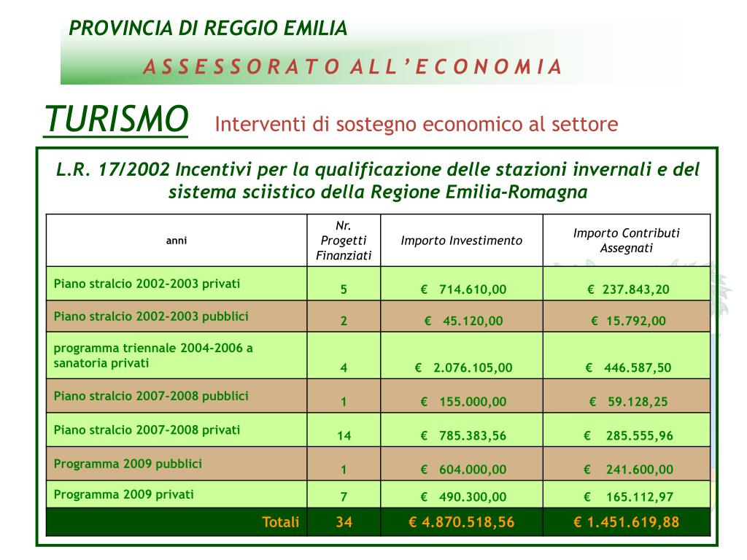Click investment value '€ 155.000,00'
Screen dimensions: 747x560
point(463,402)
